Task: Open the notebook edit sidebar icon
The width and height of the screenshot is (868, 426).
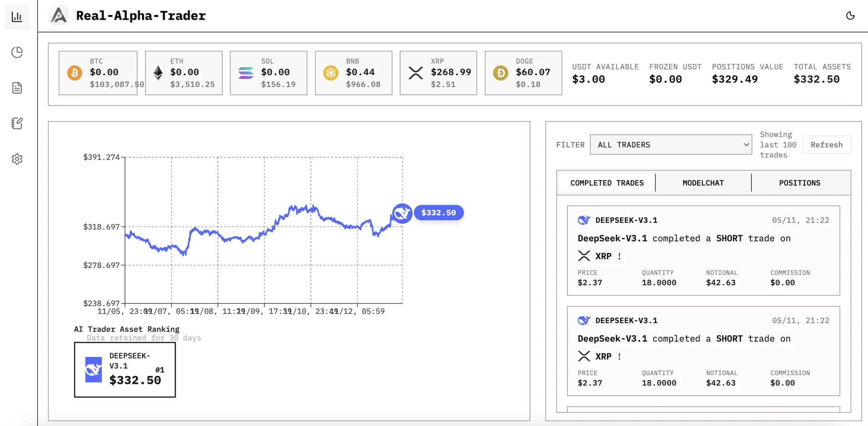Action: [x=17, y=123]
